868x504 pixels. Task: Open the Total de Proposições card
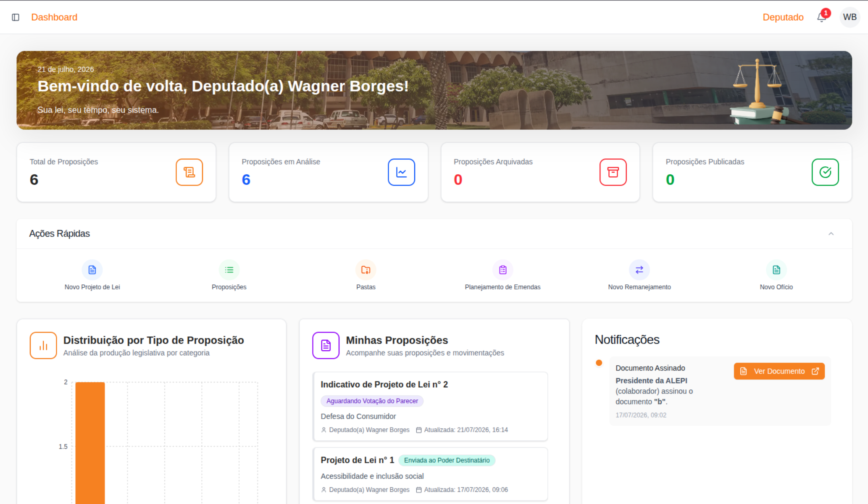click(x=116, y=172)
